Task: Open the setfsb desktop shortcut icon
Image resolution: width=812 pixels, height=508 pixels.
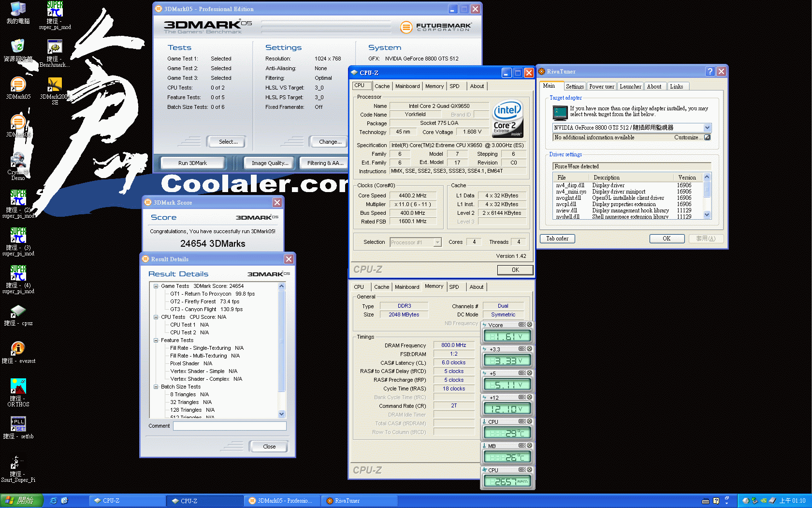Action: click(18, 428)
